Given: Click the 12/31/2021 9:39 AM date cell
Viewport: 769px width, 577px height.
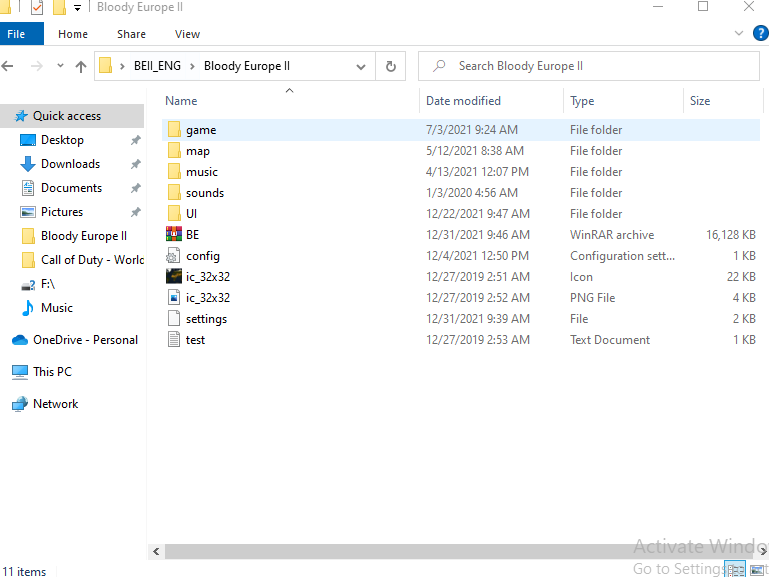Looking at the screenshot, I should (x=478, y=319).
